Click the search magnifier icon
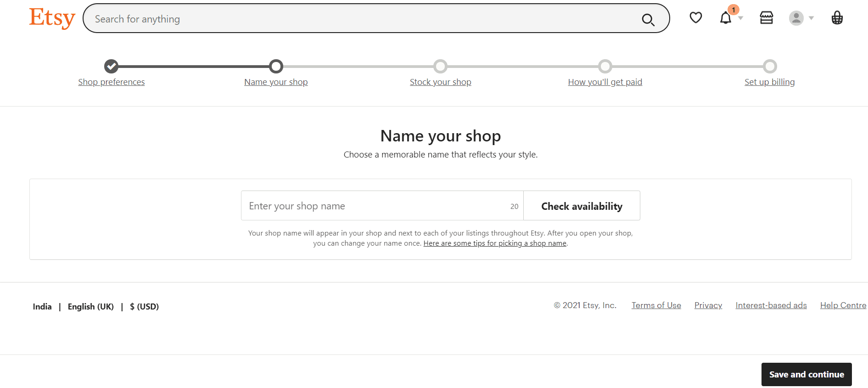 648,20
